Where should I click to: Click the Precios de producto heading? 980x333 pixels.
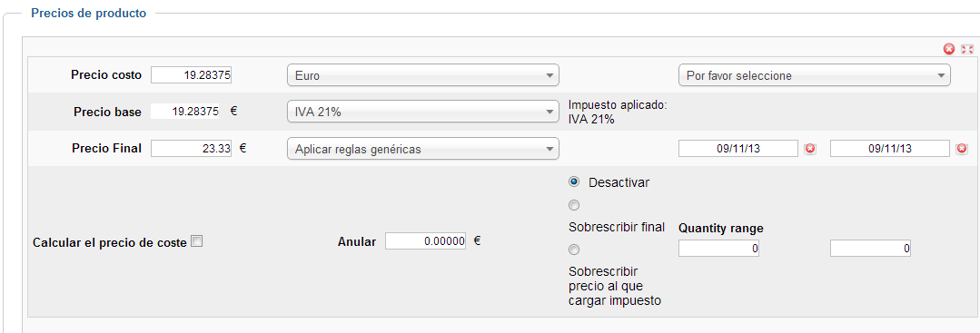click(x=89, y=13)
